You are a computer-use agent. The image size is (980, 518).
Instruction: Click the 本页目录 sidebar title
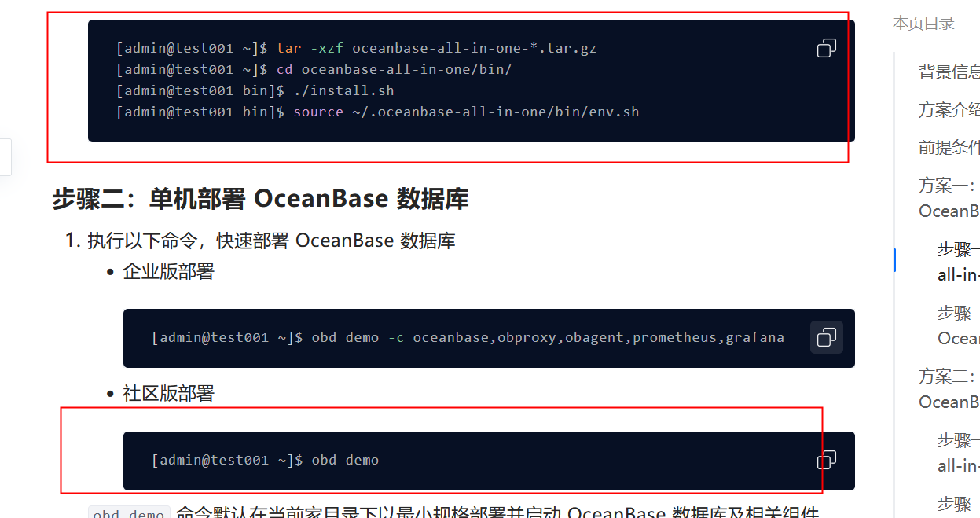(923, 24)
